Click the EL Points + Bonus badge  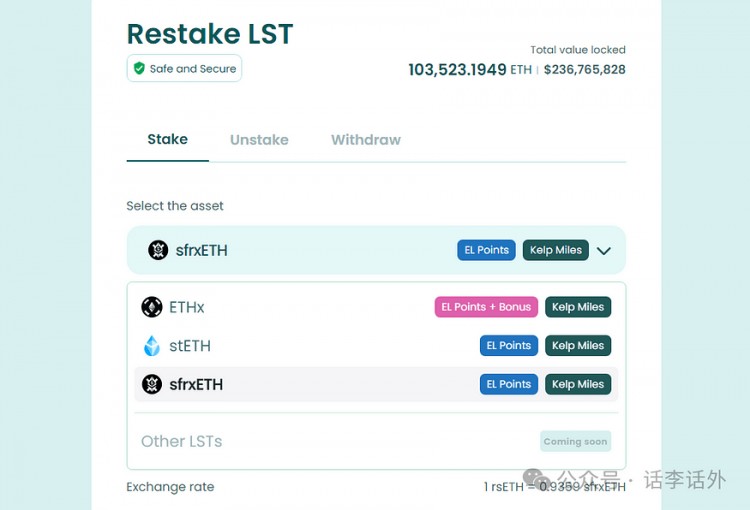point(486,307)
